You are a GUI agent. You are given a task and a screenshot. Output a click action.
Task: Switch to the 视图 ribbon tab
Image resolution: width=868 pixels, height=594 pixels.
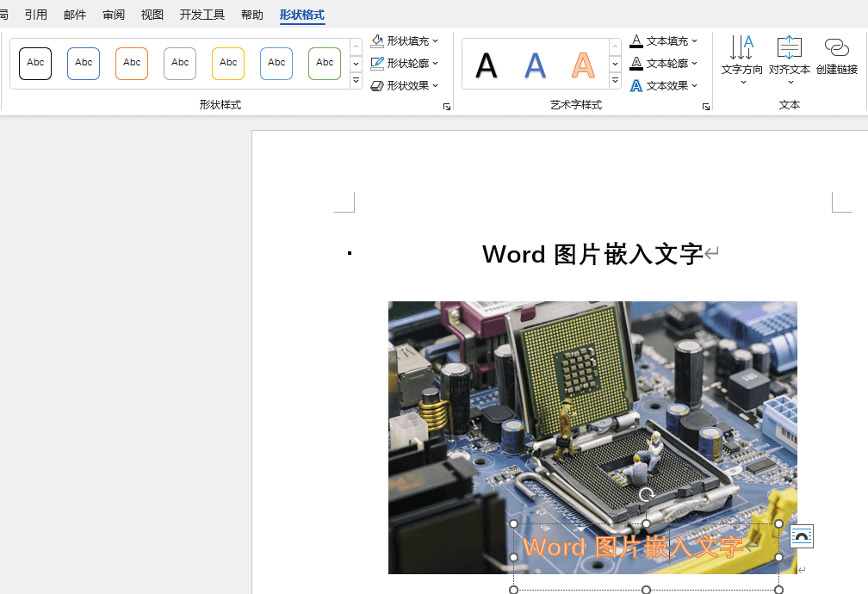[152, 15]
